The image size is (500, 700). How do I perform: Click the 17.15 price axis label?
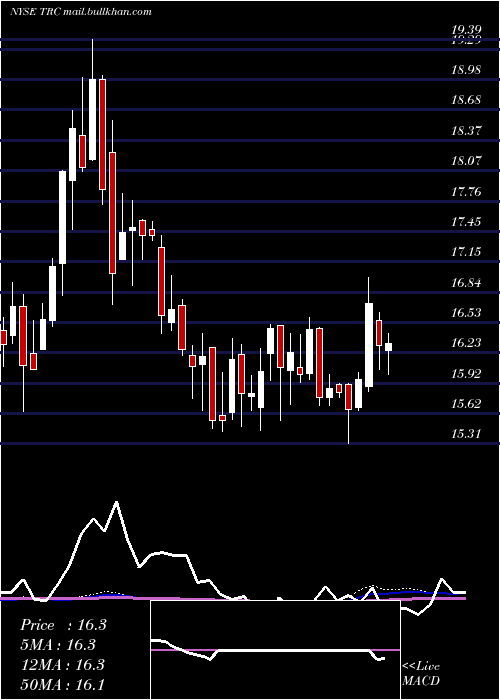pyautogui.click(x=466, y=252)
